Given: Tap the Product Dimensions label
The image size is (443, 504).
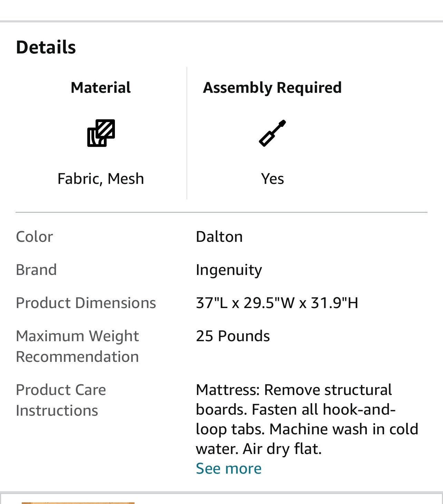Looking at the screenshot, I should (86, 303).
